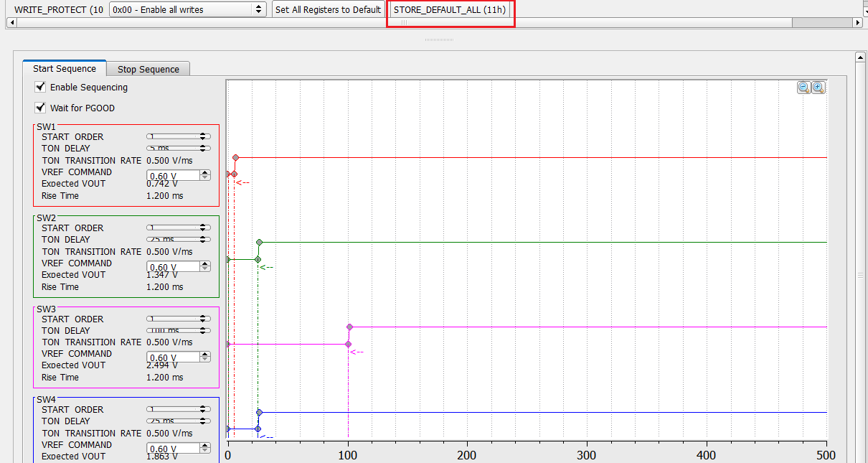The height and width of the screenshot is (463, 868).
Task: Open the WRITE_PROTECT dropdown
Action: (x=188, y=9)
